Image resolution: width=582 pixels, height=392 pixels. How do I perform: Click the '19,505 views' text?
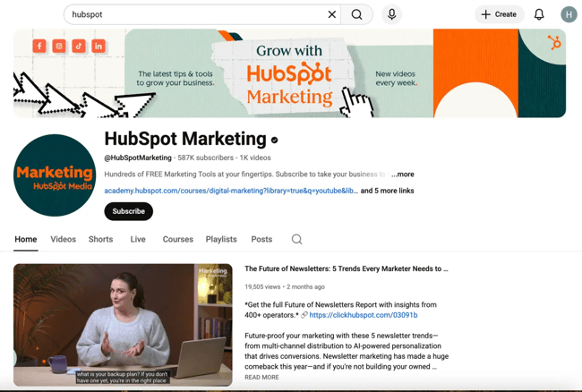[x=262, y=287]
